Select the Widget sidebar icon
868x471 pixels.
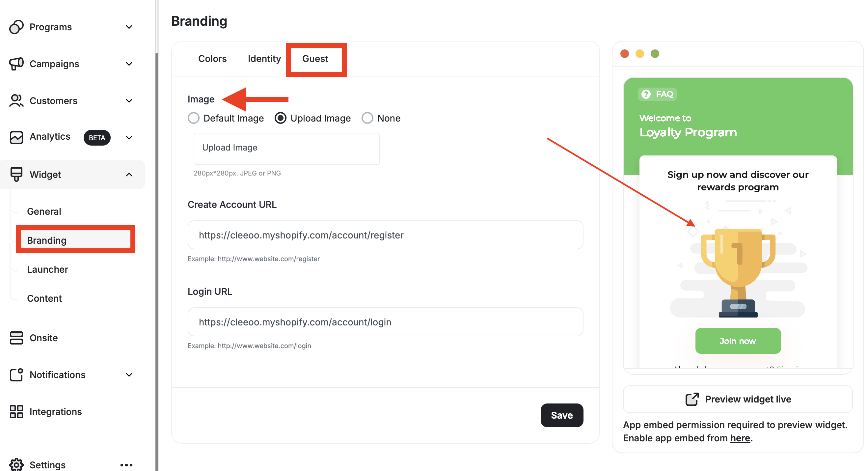coord(16,174)
